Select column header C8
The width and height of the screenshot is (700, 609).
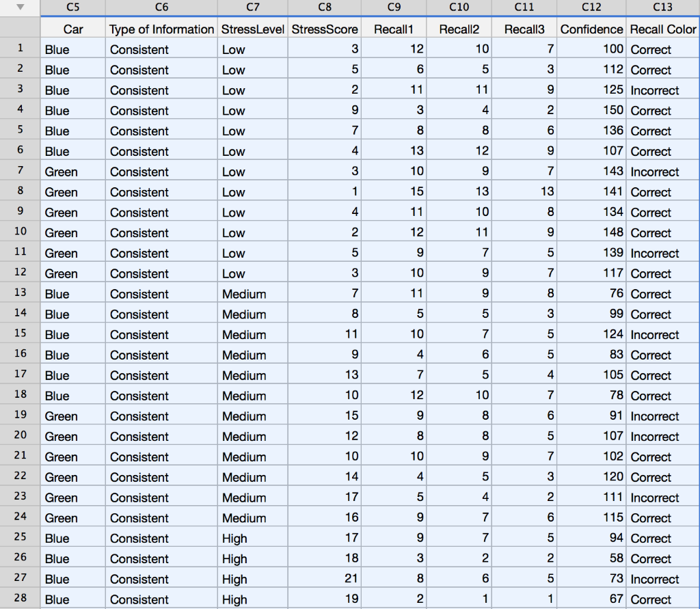coord(324,8)
